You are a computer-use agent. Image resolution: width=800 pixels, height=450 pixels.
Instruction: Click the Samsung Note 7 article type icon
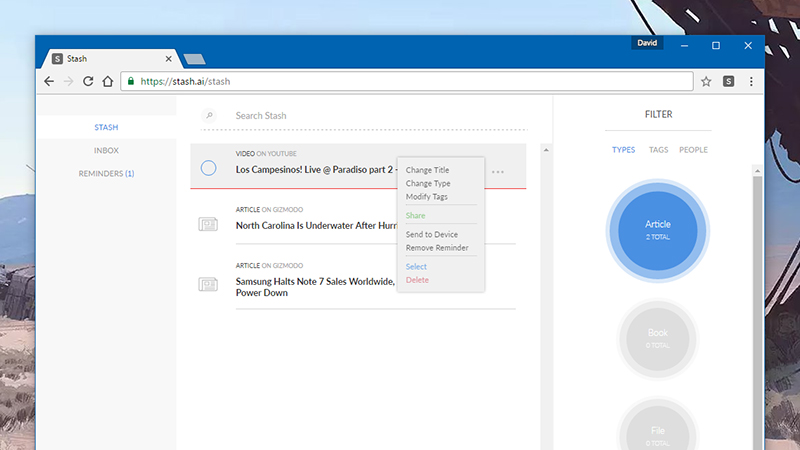pos(208,284)
